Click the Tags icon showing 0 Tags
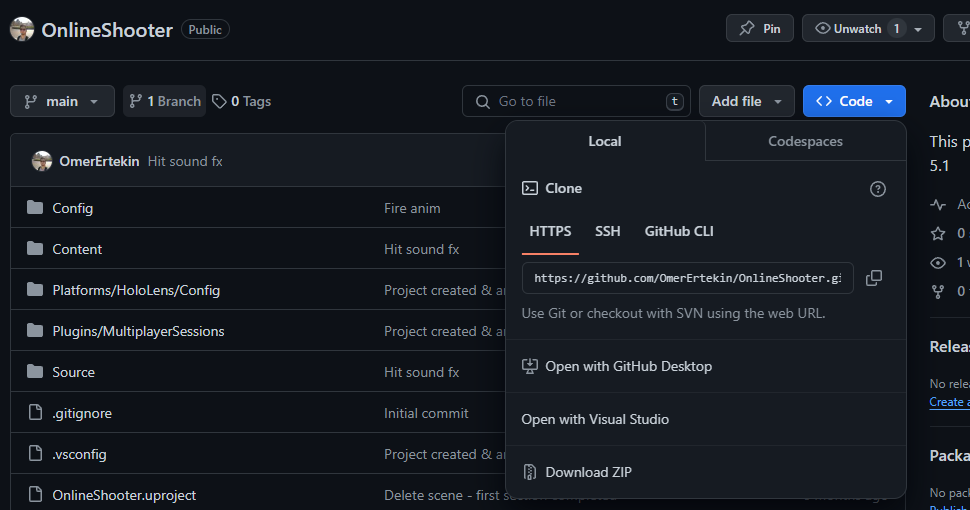The image size is (970, 510). pos(219,101)
